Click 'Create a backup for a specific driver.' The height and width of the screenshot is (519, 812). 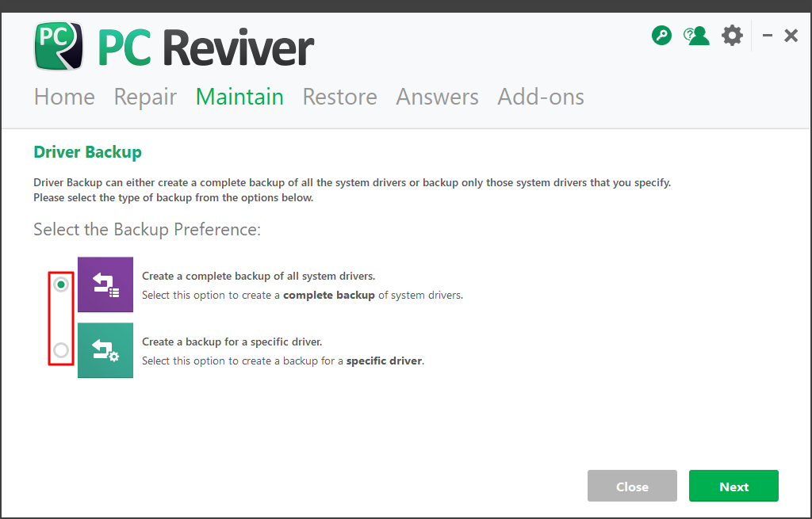point(232,342)
